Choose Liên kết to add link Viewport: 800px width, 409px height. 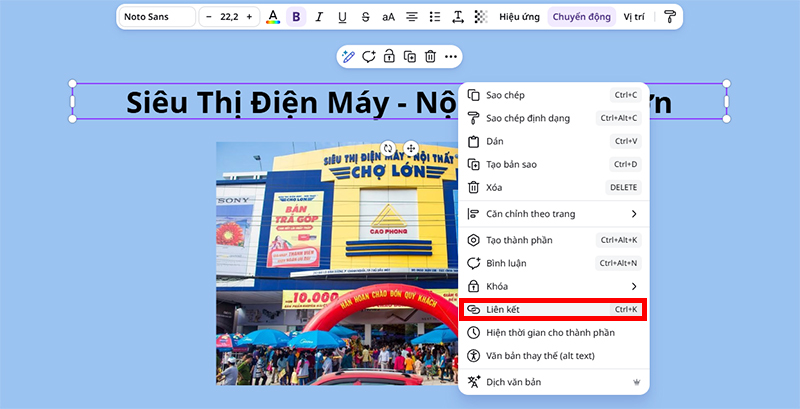click(554, 310)
